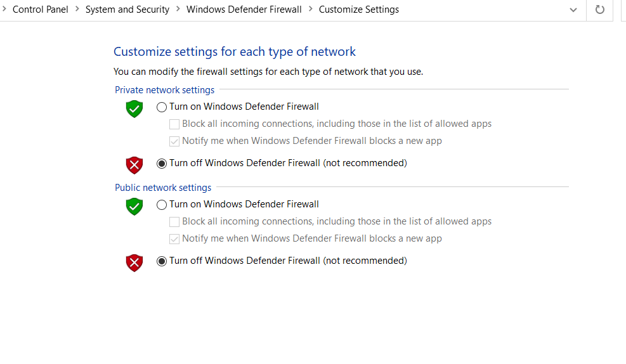The width and height of the screenshot is (626, 364).
Task: Expand the chevron after System and Security
Action: tap(178, 9)
